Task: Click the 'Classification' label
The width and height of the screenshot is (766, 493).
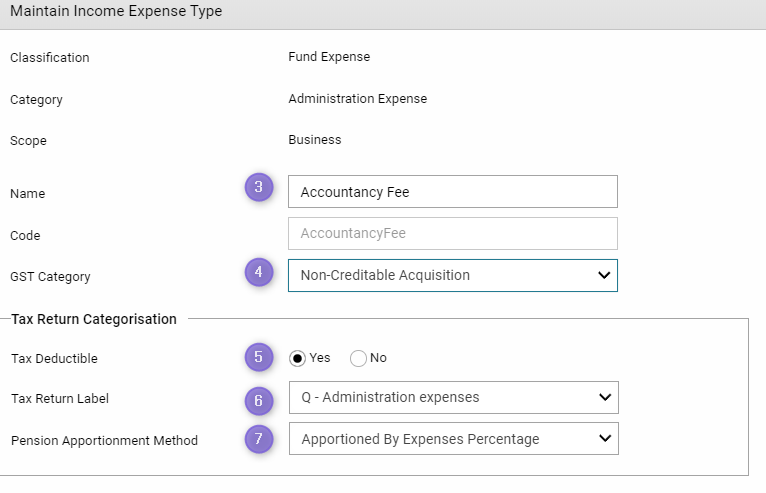Action: [x=49, y=58]
